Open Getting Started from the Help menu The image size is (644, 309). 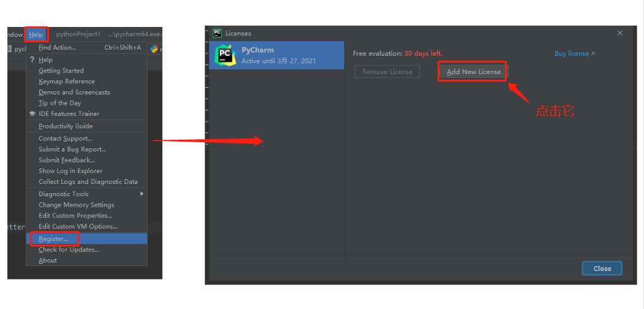click(86, 71)
